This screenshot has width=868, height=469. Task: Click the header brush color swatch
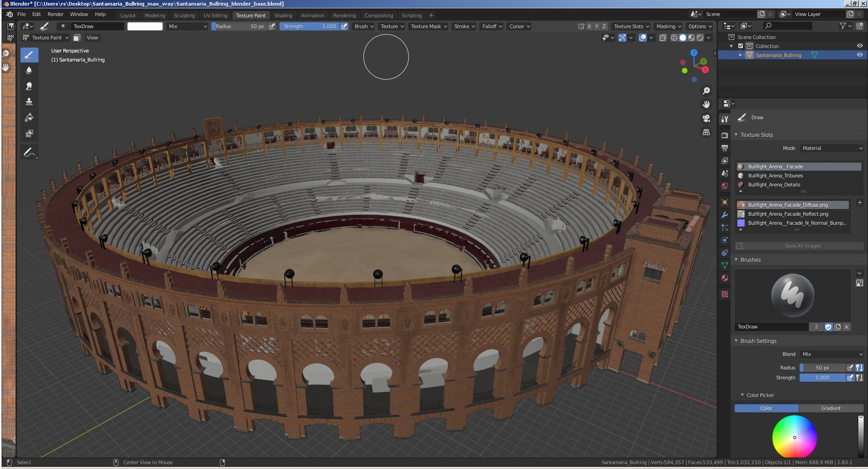point(145,27)
